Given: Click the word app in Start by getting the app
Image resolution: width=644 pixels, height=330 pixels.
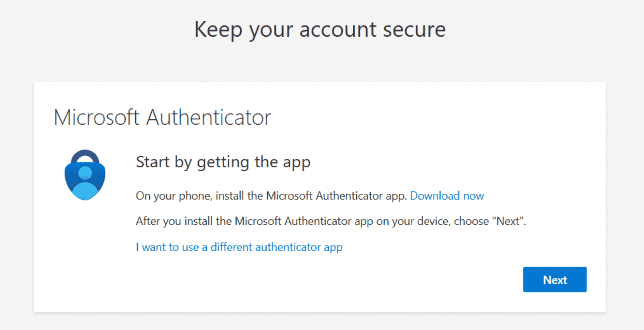Looking at the screenshot, I should 296,163.
